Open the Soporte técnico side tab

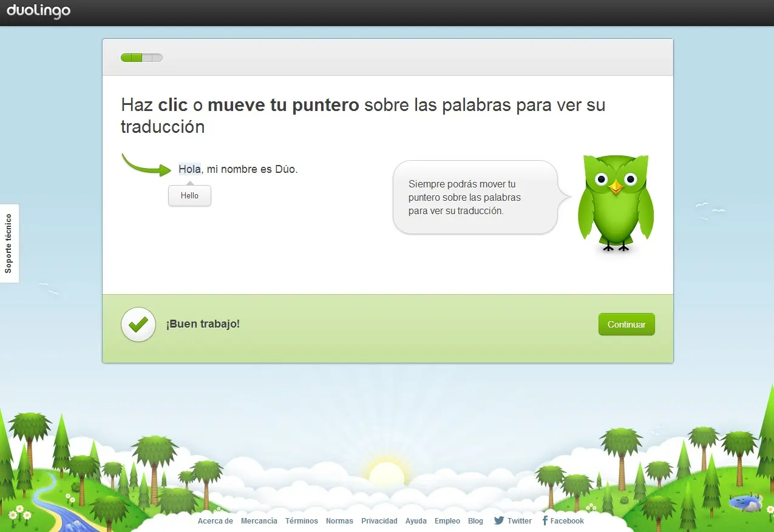tap(9, 243)
